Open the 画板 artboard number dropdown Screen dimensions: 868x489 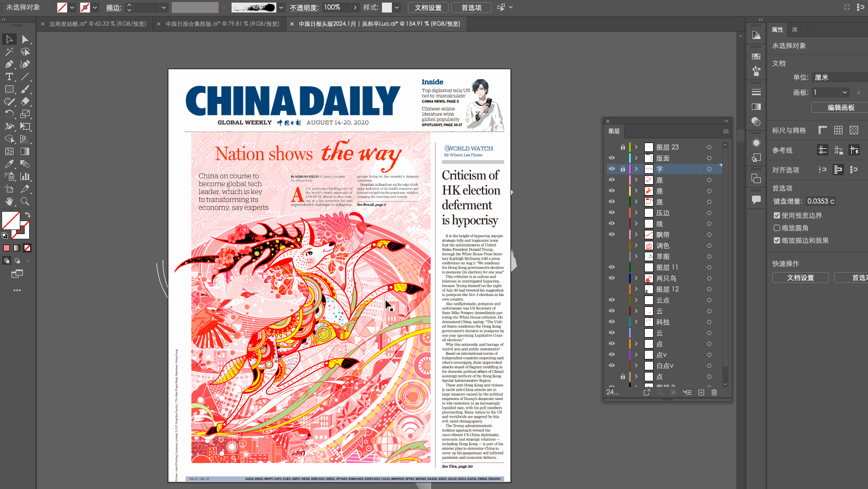845,92
